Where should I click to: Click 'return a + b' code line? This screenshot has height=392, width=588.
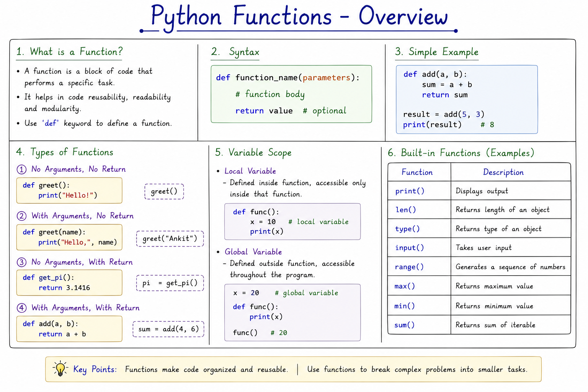coord(62,334)
